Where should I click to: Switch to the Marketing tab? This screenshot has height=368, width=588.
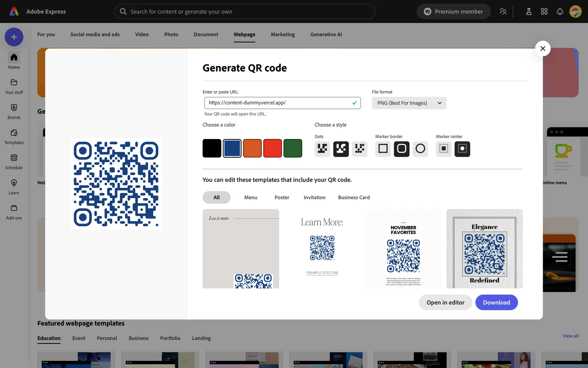(282, 34)
